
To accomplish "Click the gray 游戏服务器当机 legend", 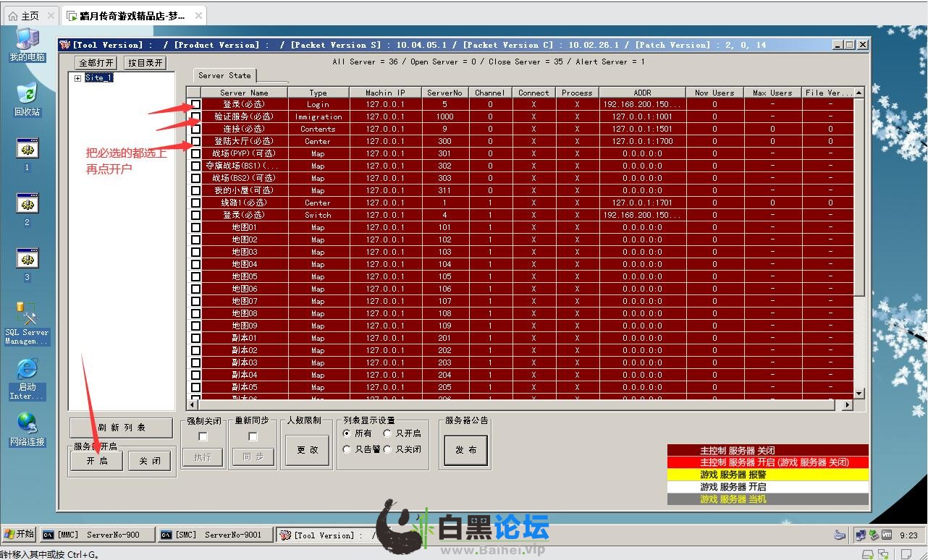I will (x=767, y=499).
